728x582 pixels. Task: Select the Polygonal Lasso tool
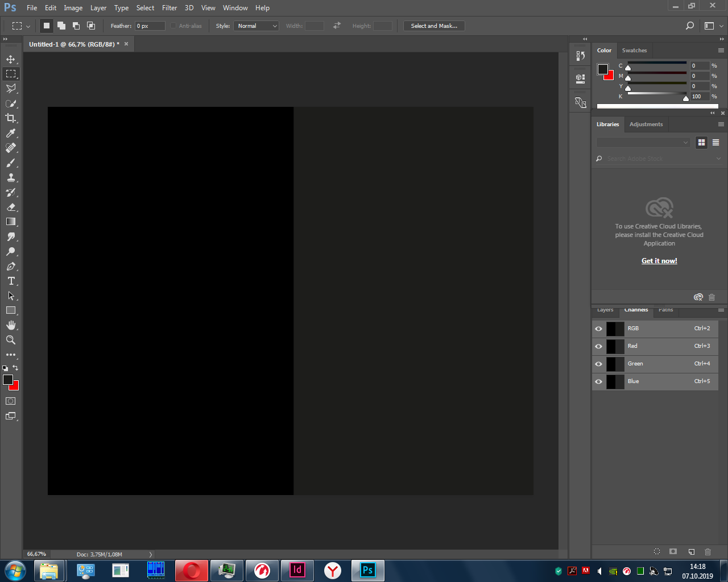click(x=11, y=89)
